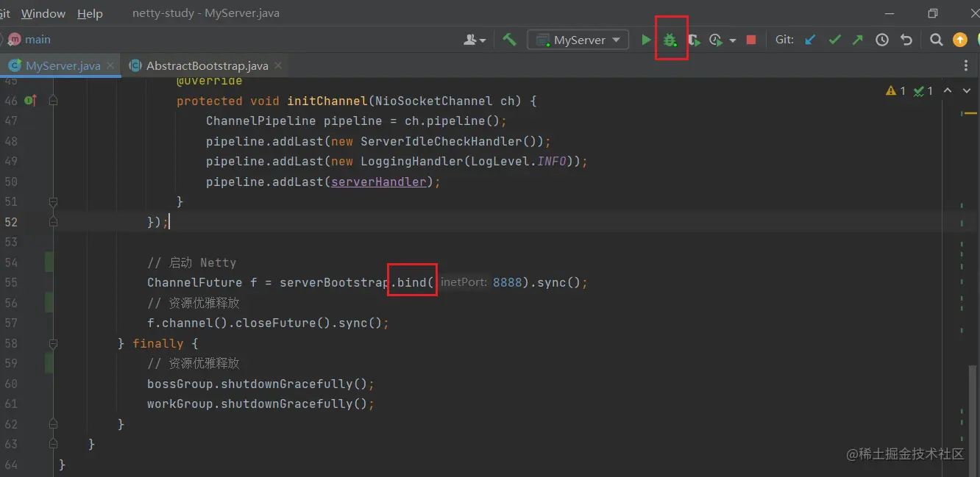Image resolution: width=980 pixels, height=477 pixels.
Task: Update project with the blue Git arrow
Action: (810, 40)
